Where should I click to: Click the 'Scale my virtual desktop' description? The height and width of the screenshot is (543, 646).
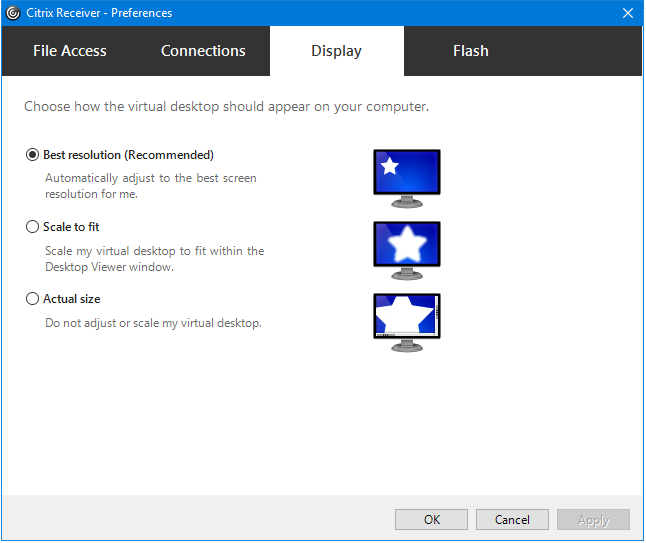coord(154,259)
